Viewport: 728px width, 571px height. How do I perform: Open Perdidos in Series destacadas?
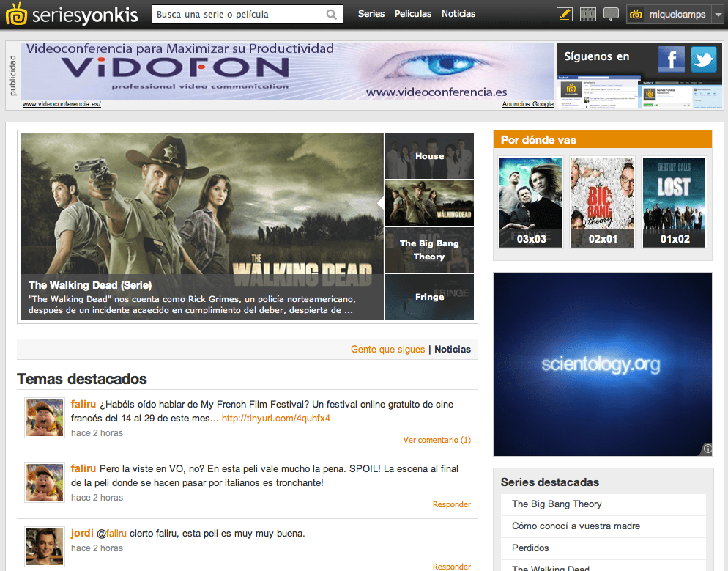(x=603, y=548)
